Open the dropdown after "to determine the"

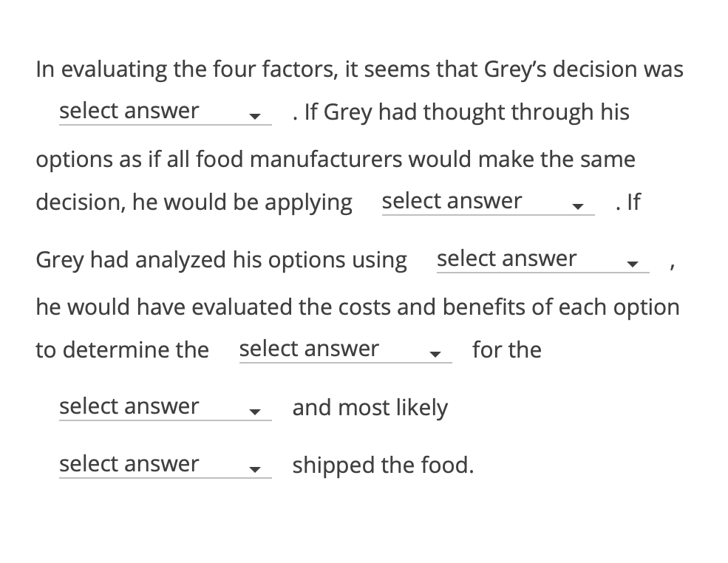coord(344,350)
